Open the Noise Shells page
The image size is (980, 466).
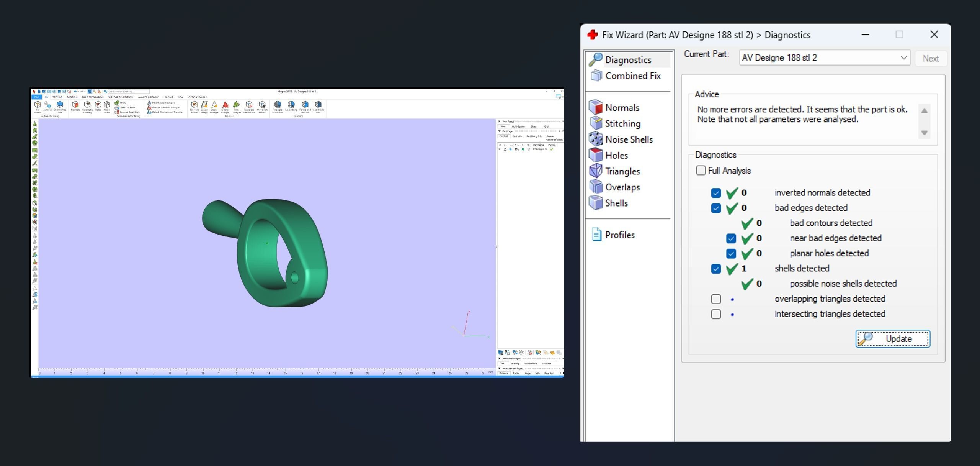click(629, 139)
